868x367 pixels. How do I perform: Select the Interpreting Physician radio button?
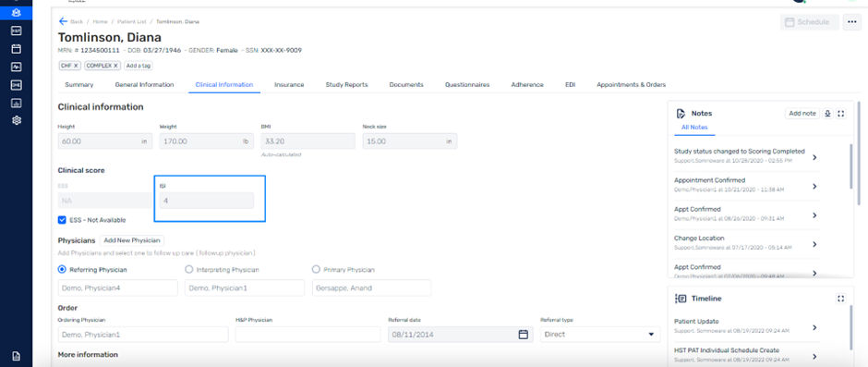click(x=188, y=269)
